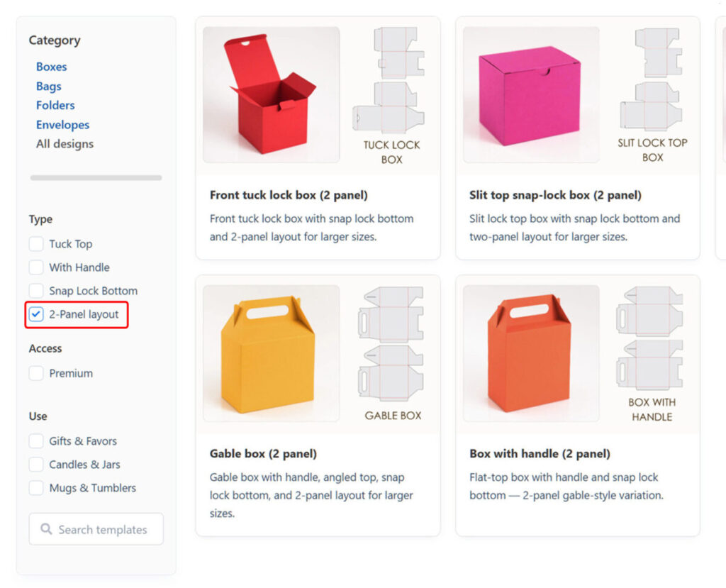Open the Front tuck lock box title
726x588 pixels.
point(289,195)
